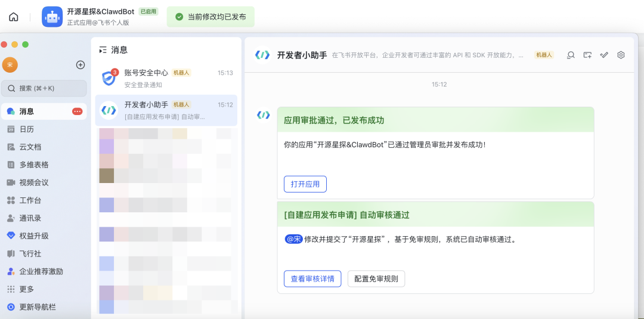The image size is (644, 319).
Task: Click the sender avatar beside the message card
Action: point(264,115)
